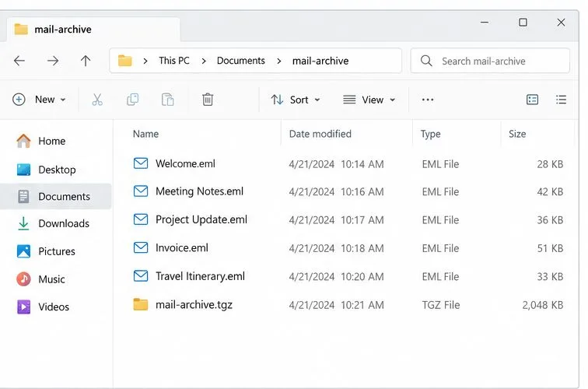Switch to list layout icon
The height and width of the screenshot is (389, 588).
(x=561, y=100)
